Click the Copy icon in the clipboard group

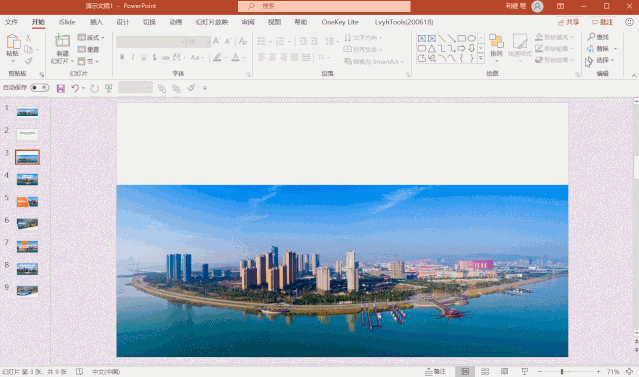point(29,49)
